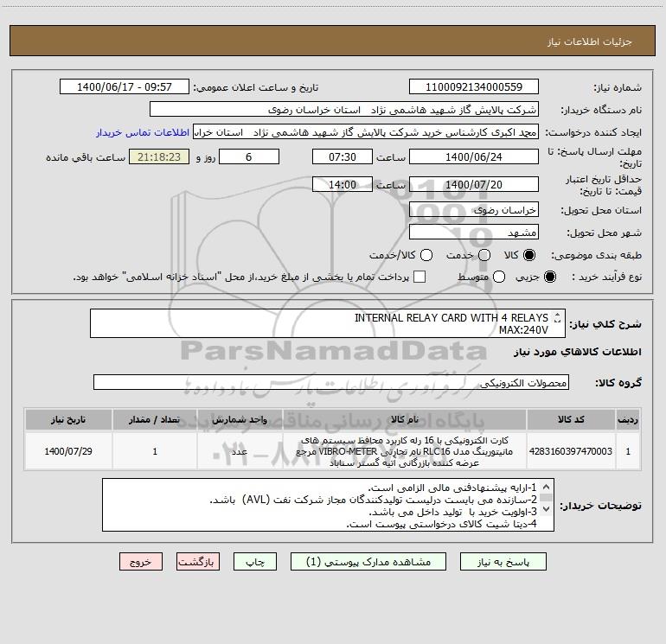The image size is (666, 644).
Task: Click the کد کالا column header
Action: [x=571, y=419]
